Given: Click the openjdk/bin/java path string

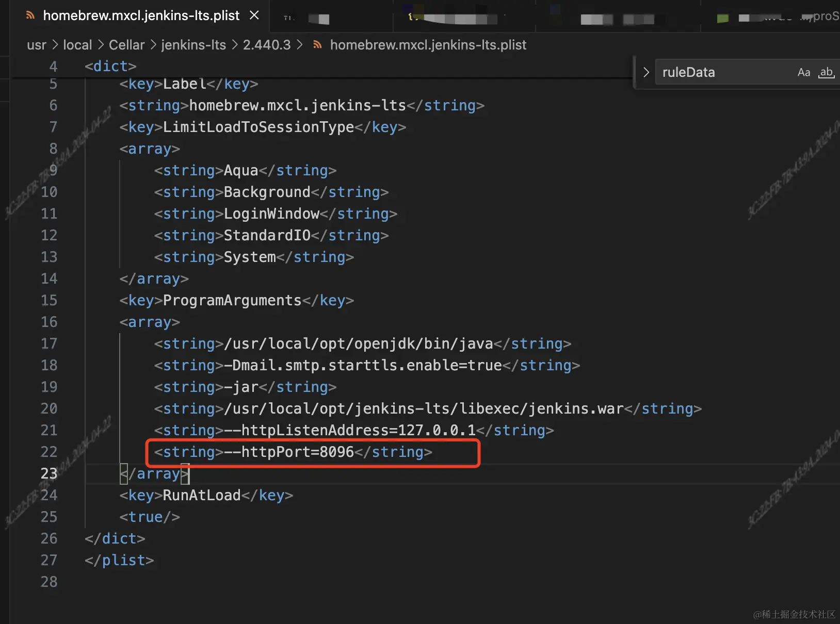Looking at the screenshot, I should click(x=363, y=343).
